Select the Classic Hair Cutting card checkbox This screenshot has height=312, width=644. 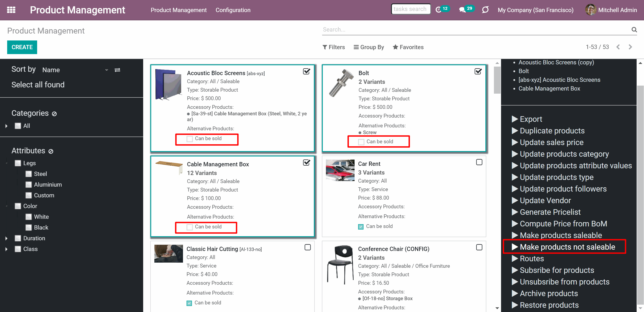click(x=308, y=247)
